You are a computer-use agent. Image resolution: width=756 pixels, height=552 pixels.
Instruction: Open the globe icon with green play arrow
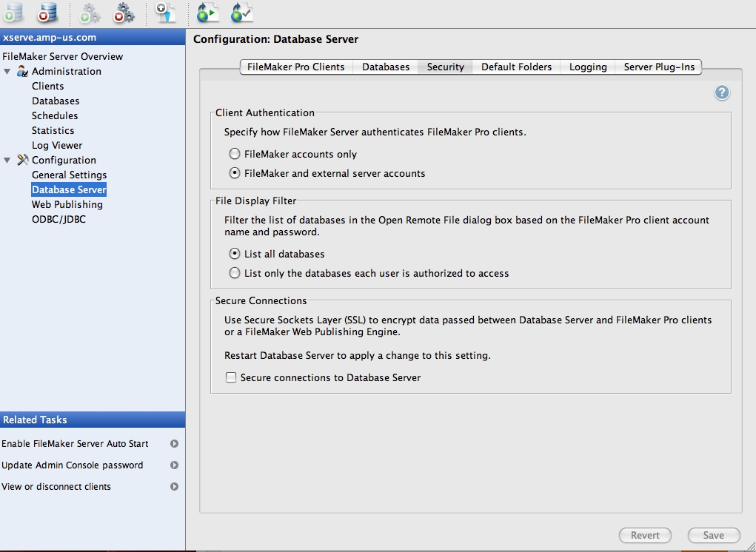pos(207,12)
